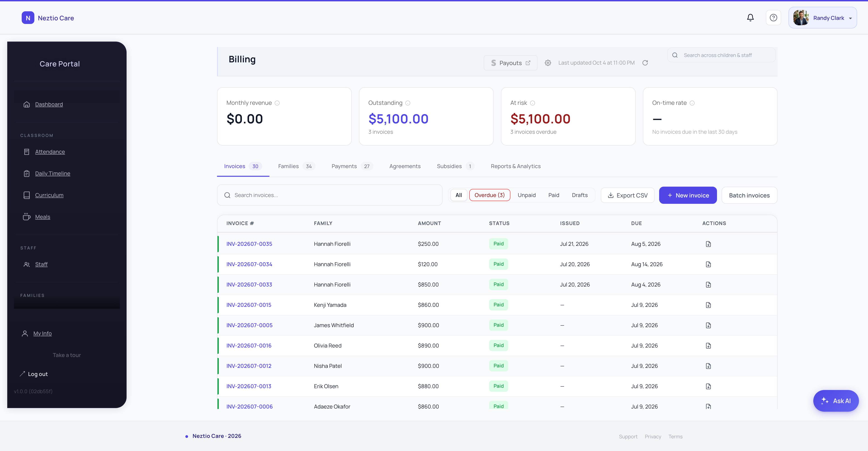Refresh billing data with the reload icon

[x=645, y=63]
